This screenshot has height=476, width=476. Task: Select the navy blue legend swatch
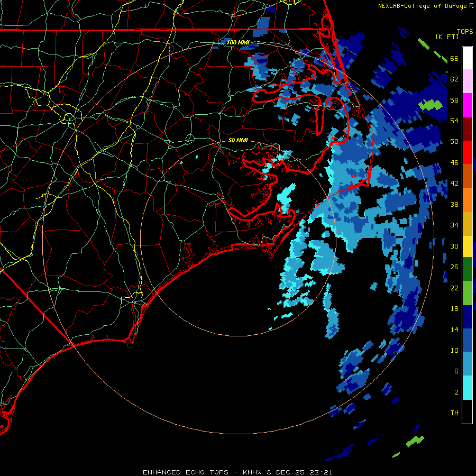(467, 317)
